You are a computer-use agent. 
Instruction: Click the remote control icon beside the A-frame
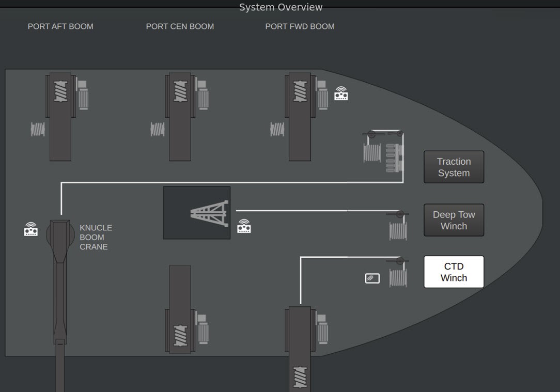[244, 226]
